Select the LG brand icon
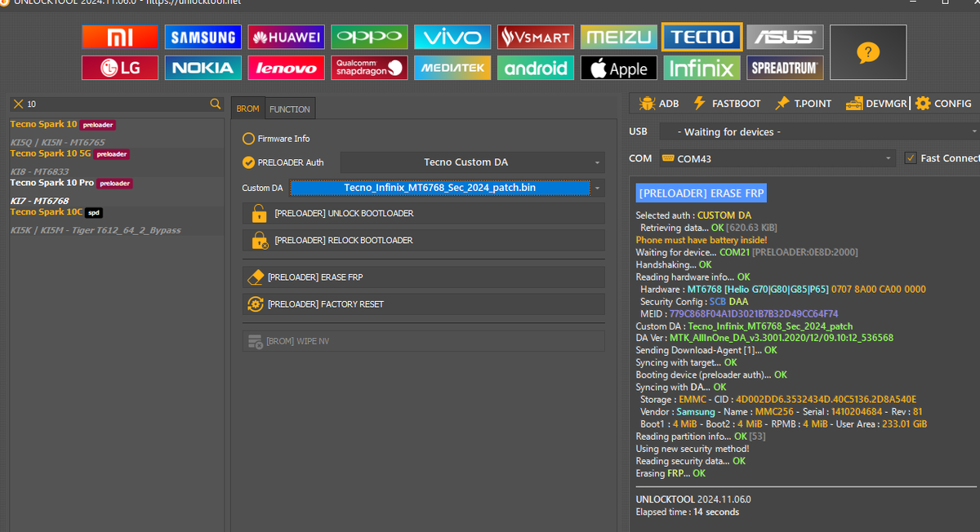Screen dimensions: 980x532 click(120, 68)
